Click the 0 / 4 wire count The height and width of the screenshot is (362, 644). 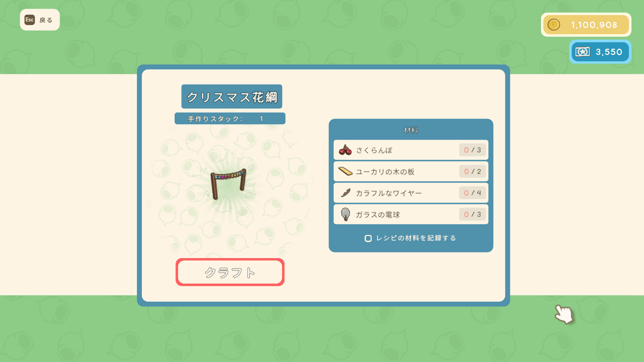[473, 193]
